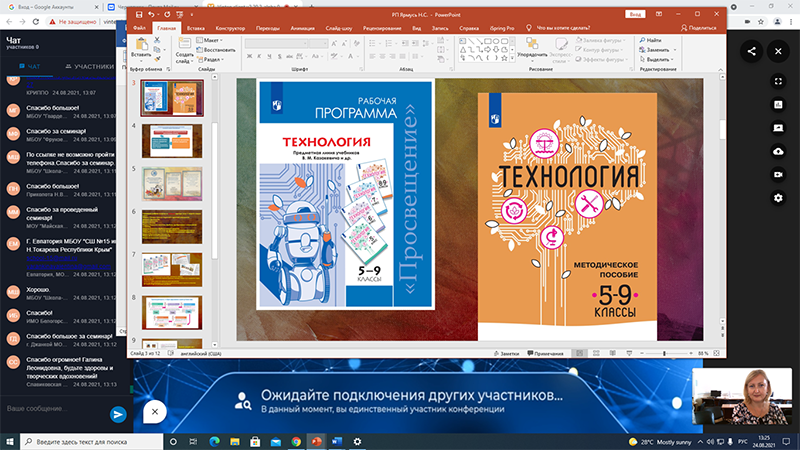Open the Заменить dropdown arrow
This screenshot has height=450, width=800.
click(x=674, y=50)
